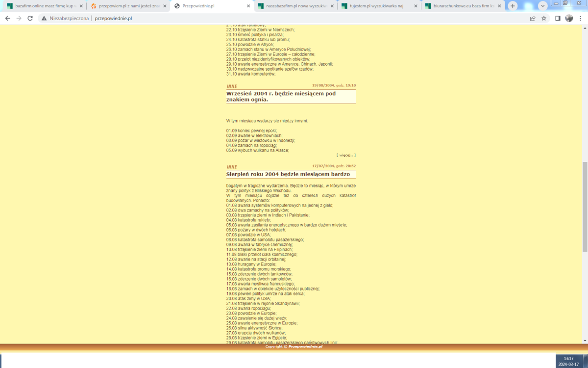Open the browser side panel
The width and height of the screenshot is (588, 368).
click(x=558, y=18)
